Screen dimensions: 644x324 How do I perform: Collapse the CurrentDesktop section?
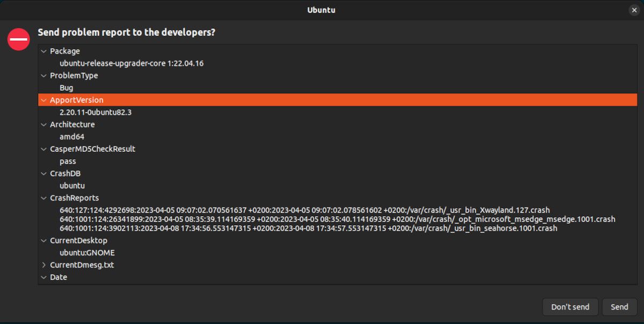43,240
